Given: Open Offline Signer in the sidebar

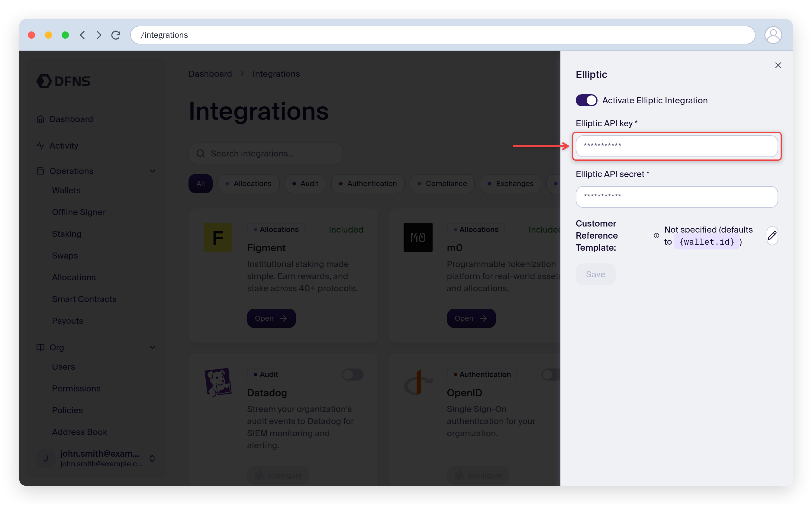Looking at the screenshot, I should (79, 212).
